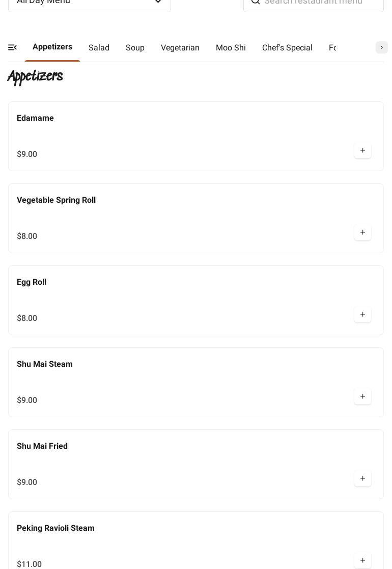Add Peking Ravioli Steam to order
Screen dimensions: 392x569
pyautogui.click(x=362, y=560)
